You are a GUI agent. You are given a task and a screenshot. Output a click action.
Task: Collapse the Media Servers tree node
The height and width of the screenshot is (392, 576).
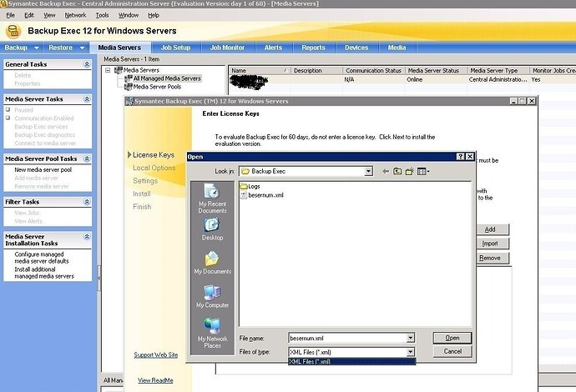click(x=108, y=70)
